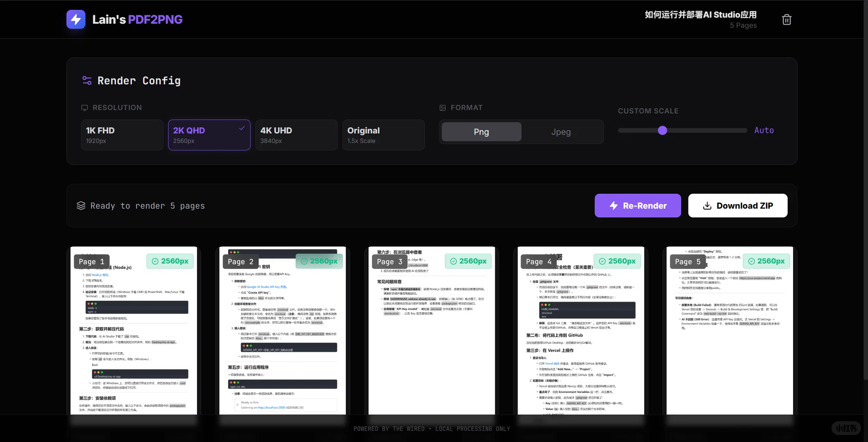
Task: Click the Auto custom scale label
Action: (x=764, y=130)
